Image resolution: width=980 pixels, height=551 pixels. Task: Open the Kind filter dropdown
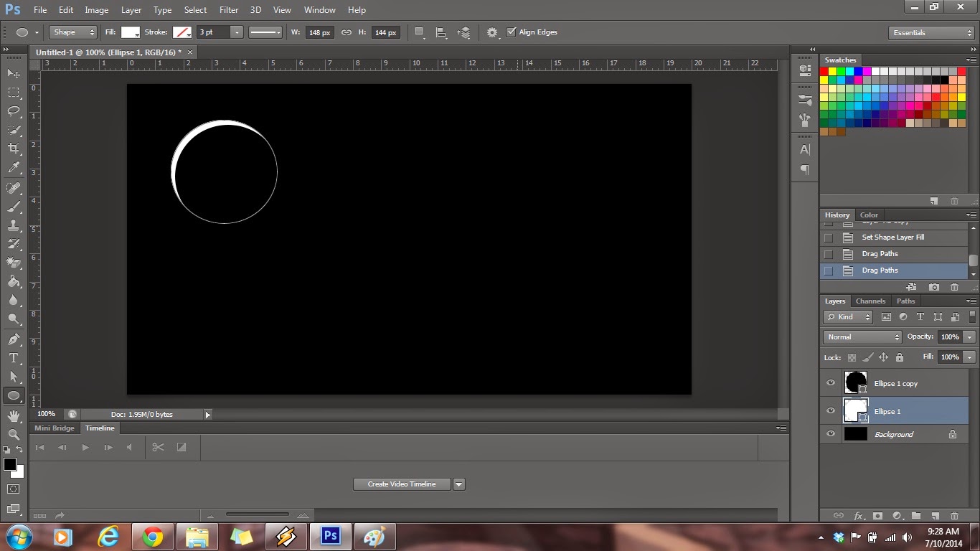click(849, 316)
